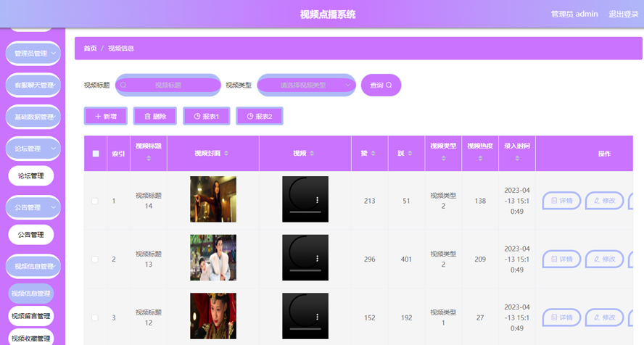Sort by 视频类型 column arrows

tap(443, 158)
